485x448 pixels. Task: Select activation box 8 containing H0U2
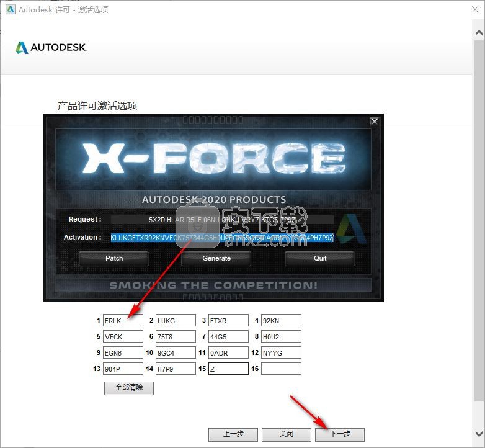tap(281, 336)
